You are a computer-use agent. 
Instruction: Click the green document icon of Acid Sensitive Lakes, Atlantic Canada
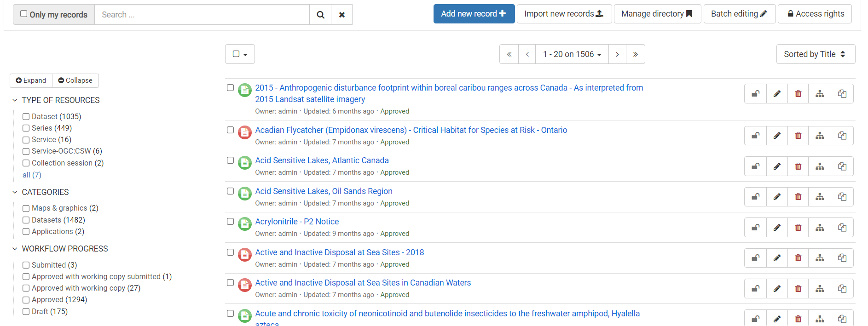point(244,163)
